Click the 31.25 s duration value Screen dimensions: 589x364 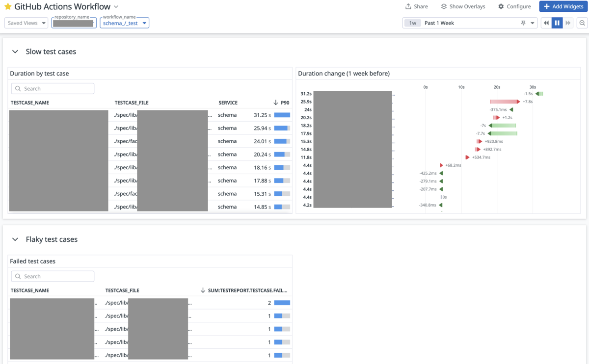tap(262, 115)
